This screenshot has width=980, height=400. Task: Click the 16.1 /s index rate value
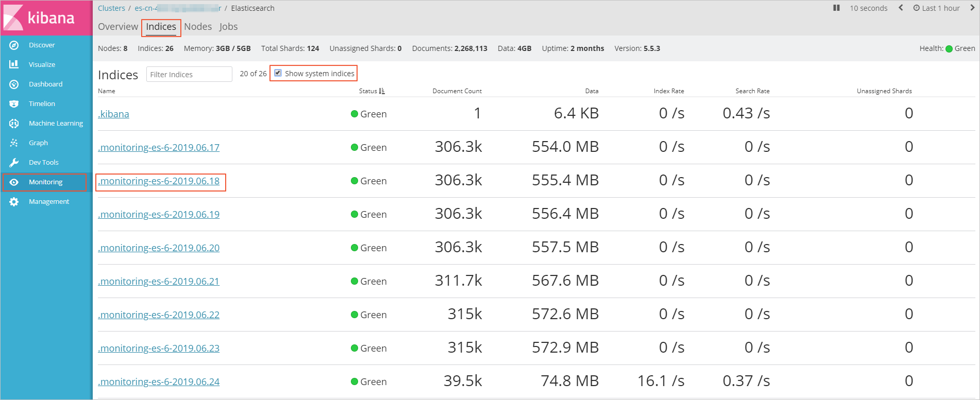click(x=661, y=381)
